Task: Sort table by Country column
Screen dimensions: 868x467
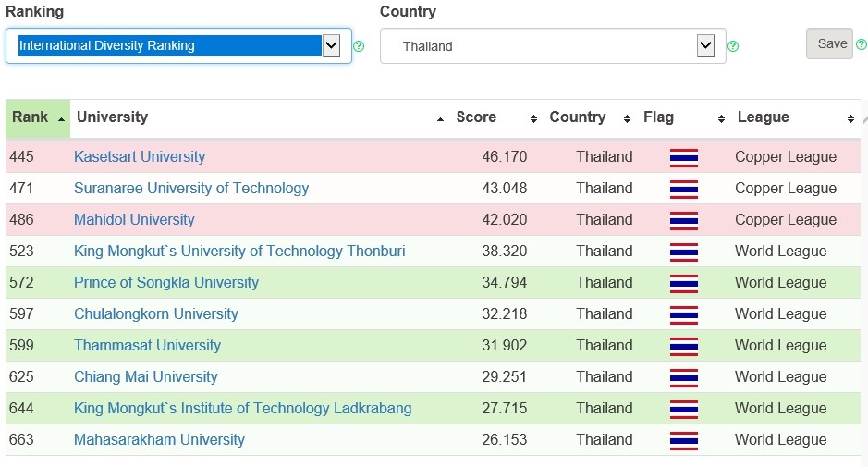Action: click(x=590, y=117)
